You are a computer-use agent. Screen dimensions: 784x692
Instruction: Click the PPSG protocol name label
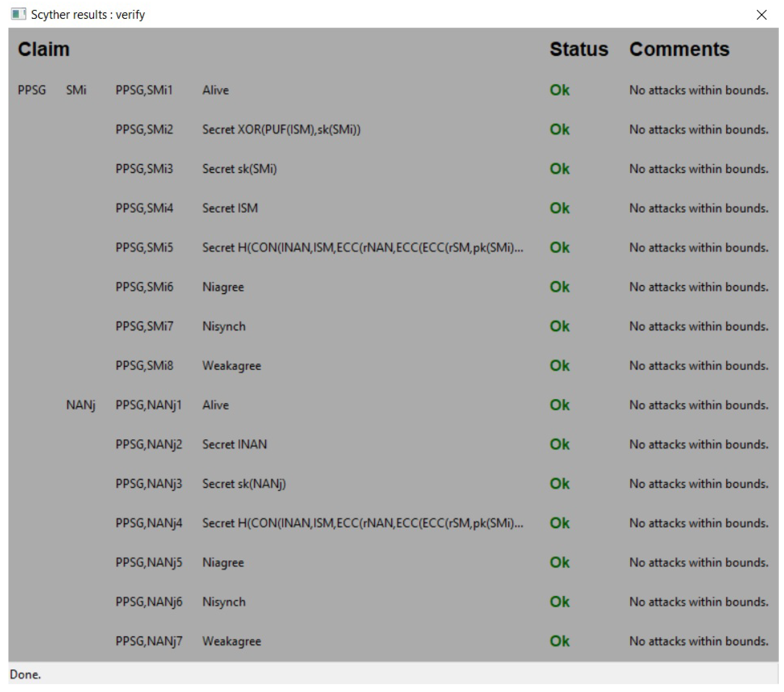tap(32, 90)
